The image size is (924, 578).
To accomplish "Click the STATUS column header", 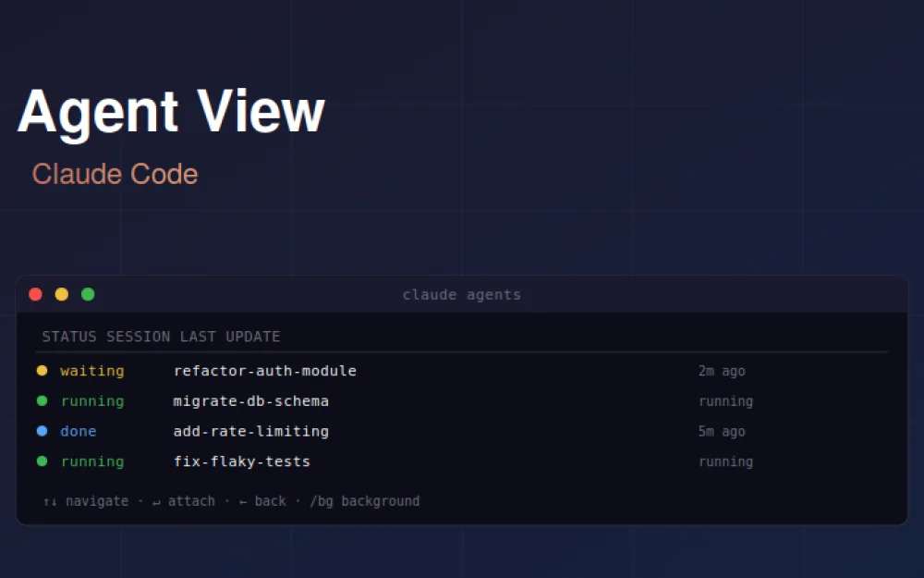I will (69, 337).
